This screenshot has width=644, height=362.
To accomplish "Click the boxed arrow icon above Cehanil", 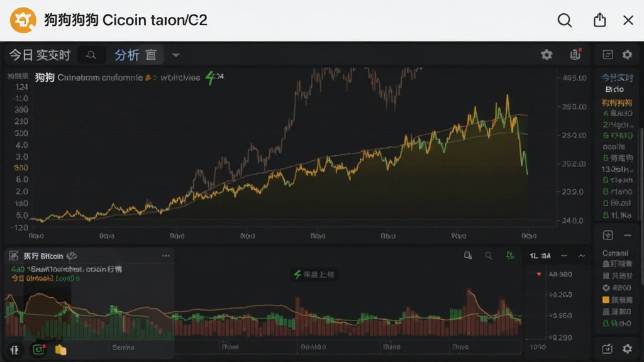I will [x=608, y=235].
